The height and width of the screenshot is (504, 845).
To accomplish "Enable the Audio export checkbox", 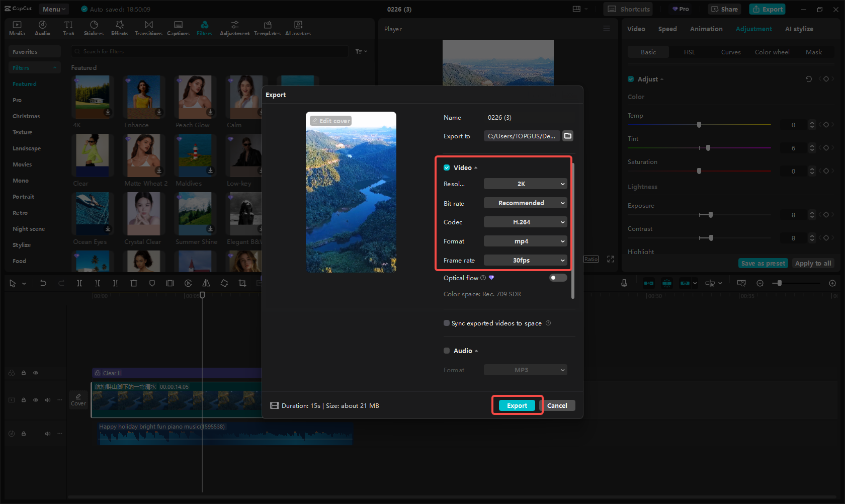I will (x=447, y=351).
